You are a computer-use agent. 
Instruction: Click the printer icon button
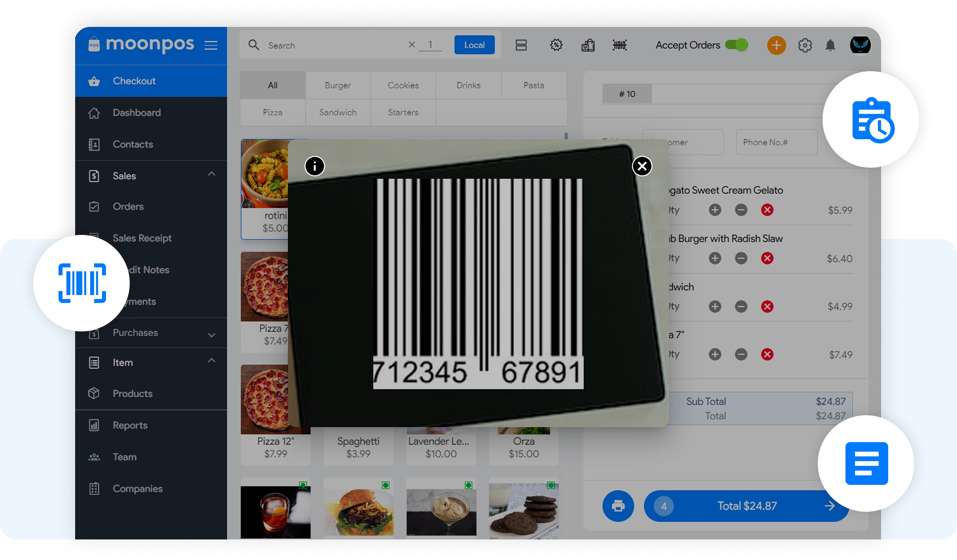tap(618, 506)
